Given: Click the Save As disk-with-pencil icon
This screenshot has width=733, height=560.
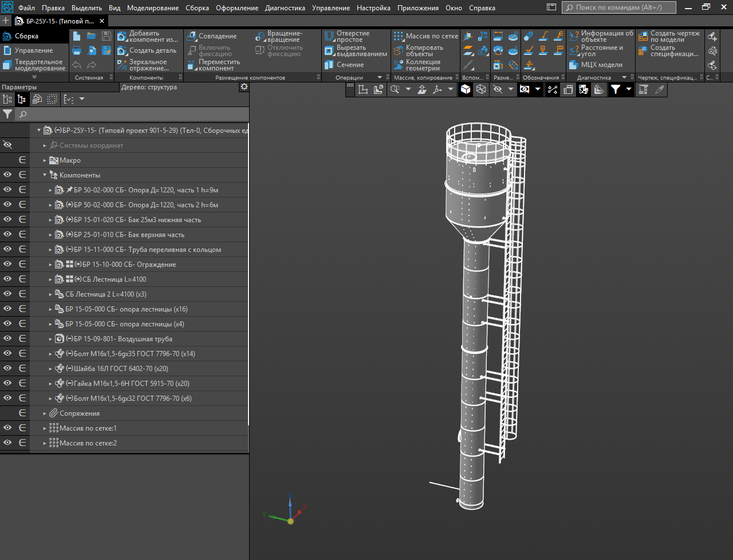Looking at the screenshot, I should point(107,50).
